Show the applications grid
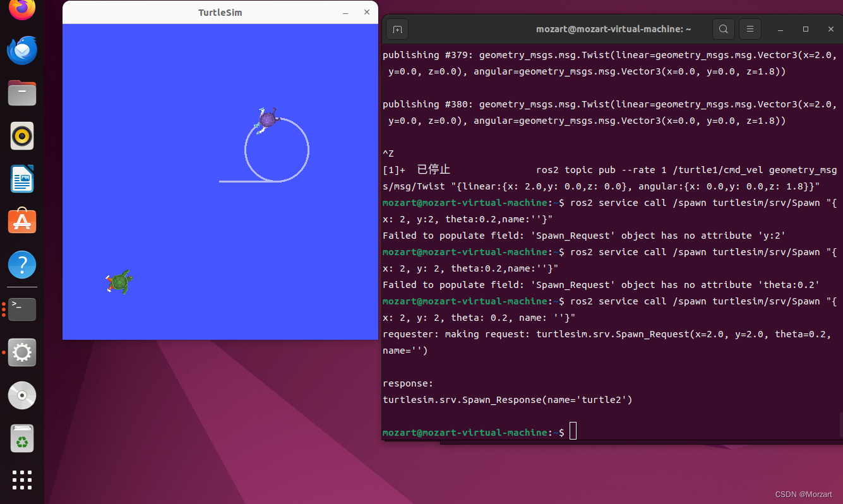Viewport: 843px width, 504px height. (x=22, y=480)
